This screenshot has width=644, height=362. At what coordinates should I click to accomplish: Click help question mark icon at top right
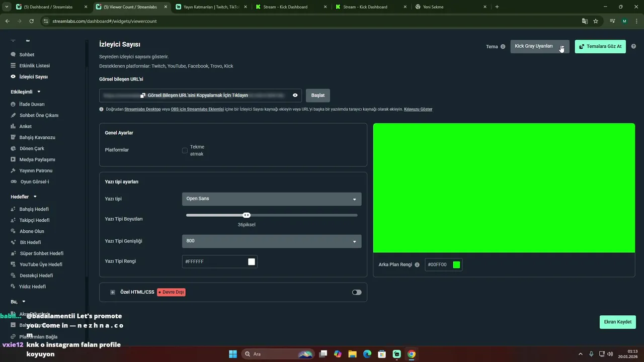[633, 46]
